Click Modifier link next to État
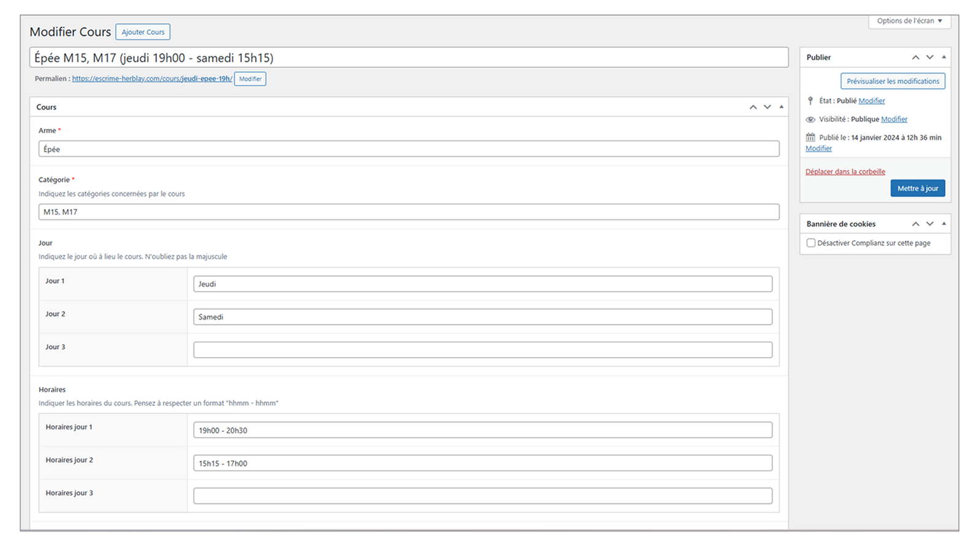Viewport: 980px width, 545px height. [872, 100]
